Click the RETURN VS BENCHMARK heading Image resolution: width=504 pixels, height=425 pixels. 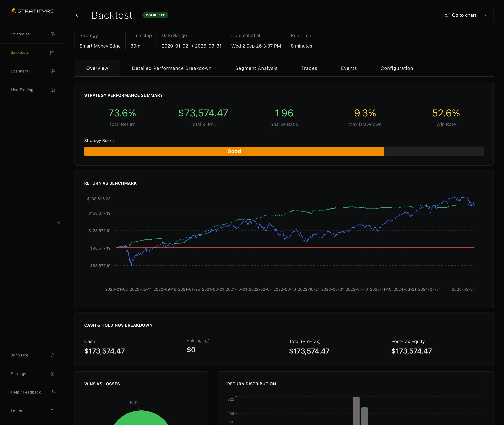(x=110, y=183)
